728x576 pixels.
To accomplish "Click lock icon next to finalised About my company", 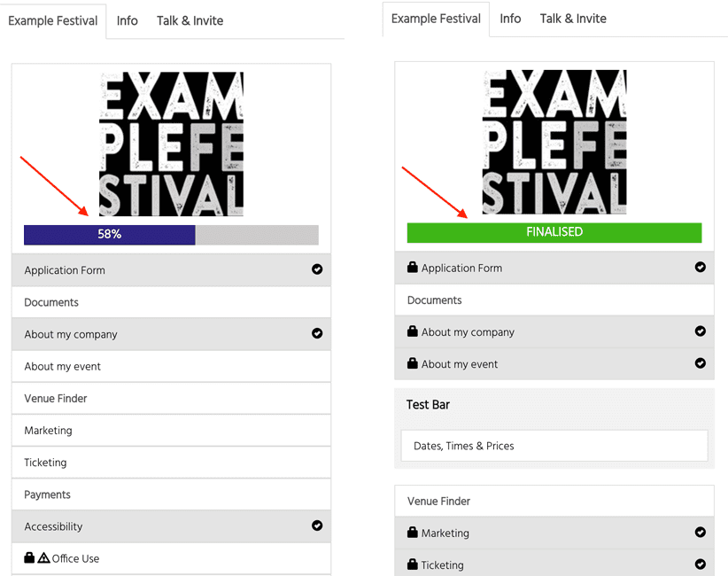I will coord(413,331).
